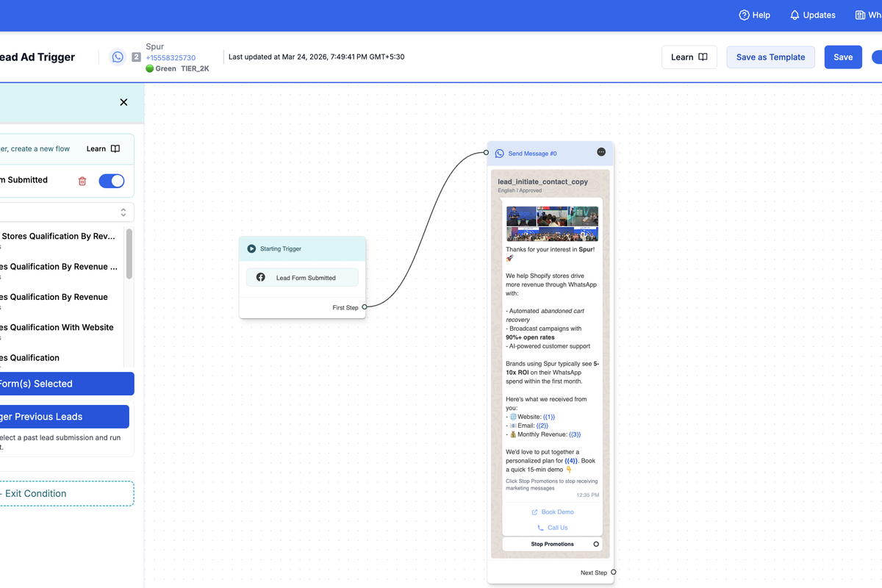Click the lead_initiate_contact_copy template name
Viewport: 882px width, 588px height.
[x=543, y=182]
